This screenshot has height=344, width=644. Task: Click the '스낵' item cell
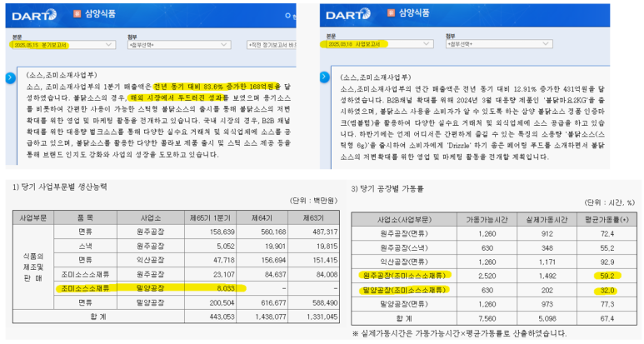(x=85, y=247)
